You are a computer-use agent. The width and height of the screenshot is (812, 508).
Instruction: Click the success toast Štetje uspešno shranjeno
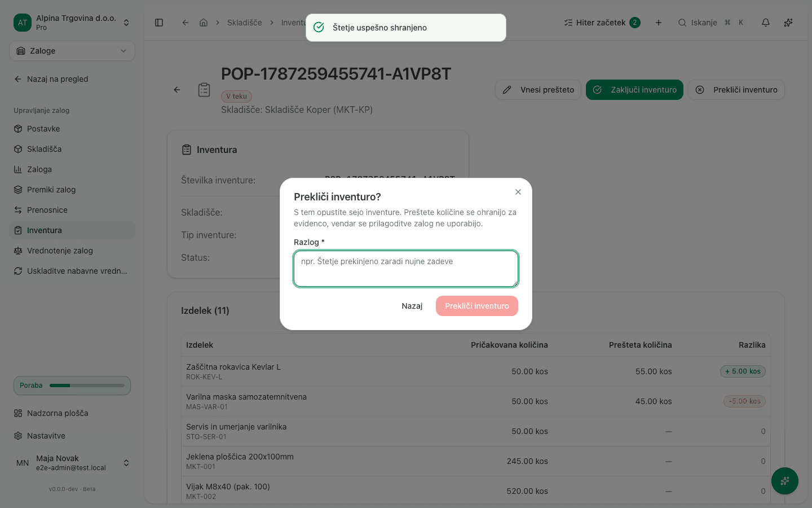tap(406, 28)
